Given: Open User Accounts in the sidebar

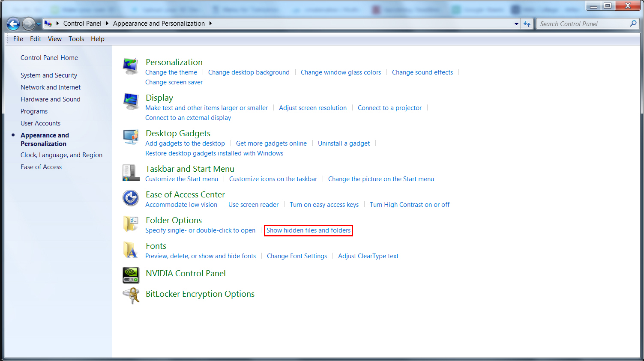Looking at the screenshot, I should (41, 123).
